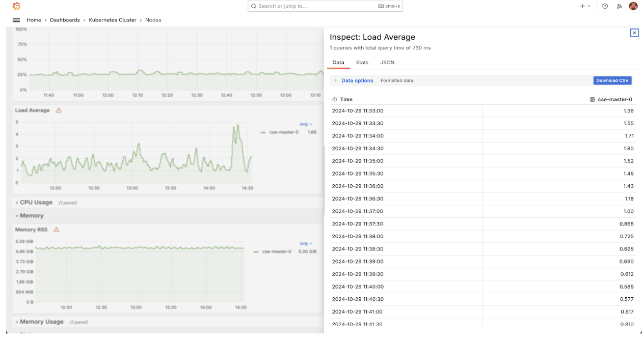Click the plus icon to add new item

point(583,6)
